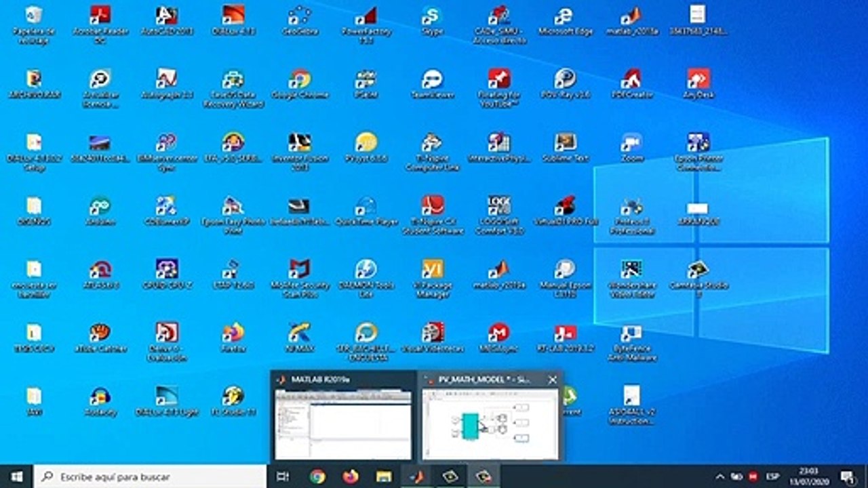Select the PDFCreator desktop shortcut

(x=631, y=83)
